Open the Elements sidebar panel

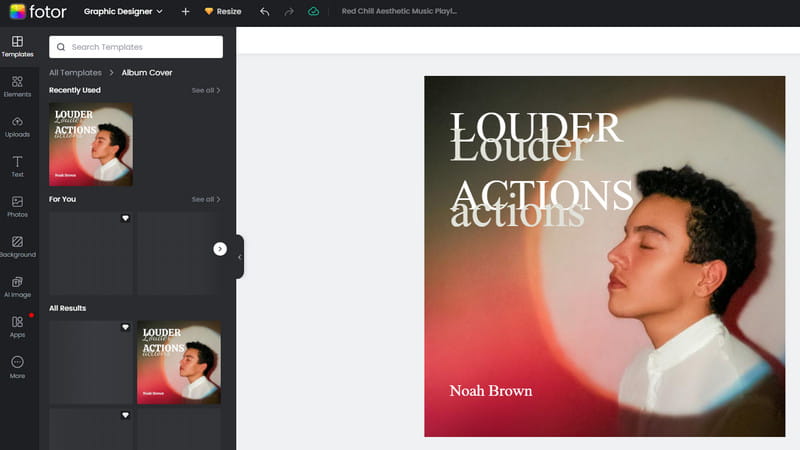(17, 86)
